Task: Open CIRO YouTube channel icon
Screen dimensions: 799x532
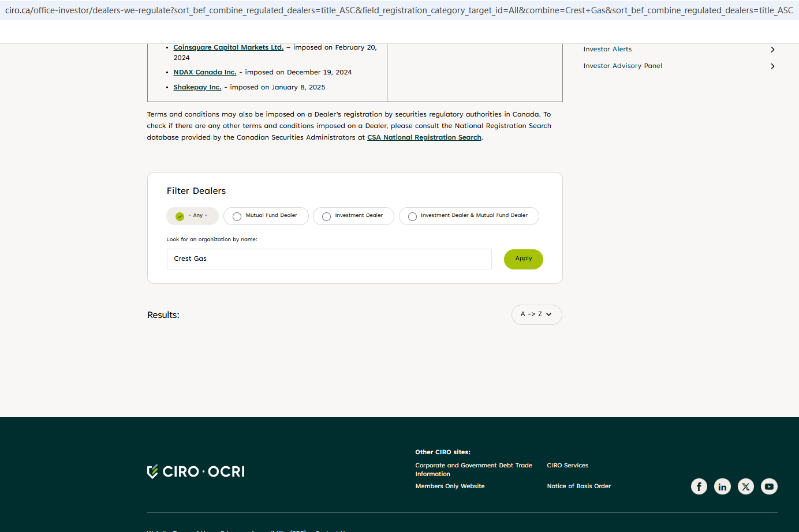Action: (x=769, y=486)
